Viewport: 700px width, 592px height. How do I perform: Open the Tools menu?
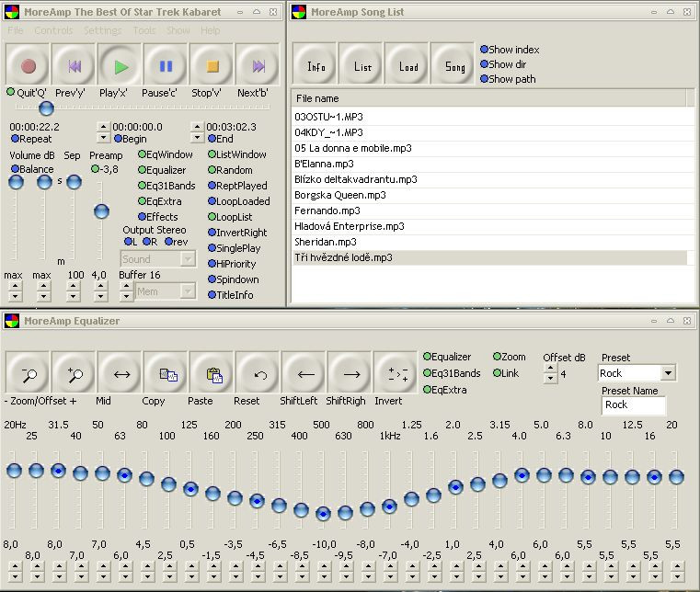(x=144, y=30)
